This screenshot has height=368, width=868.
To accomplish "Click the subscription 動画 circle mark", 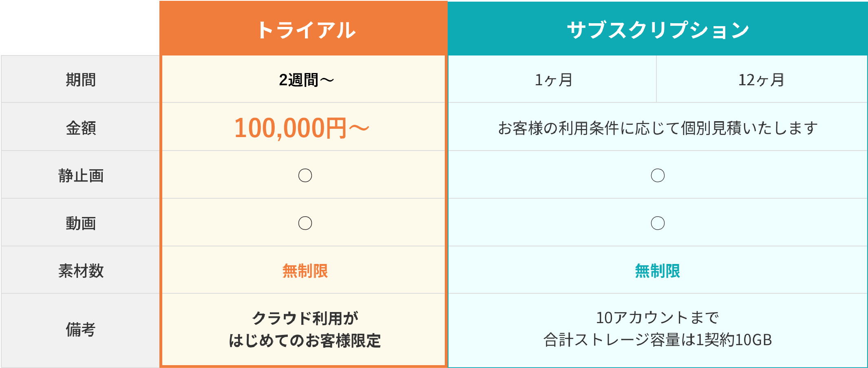I will [658, 223].
